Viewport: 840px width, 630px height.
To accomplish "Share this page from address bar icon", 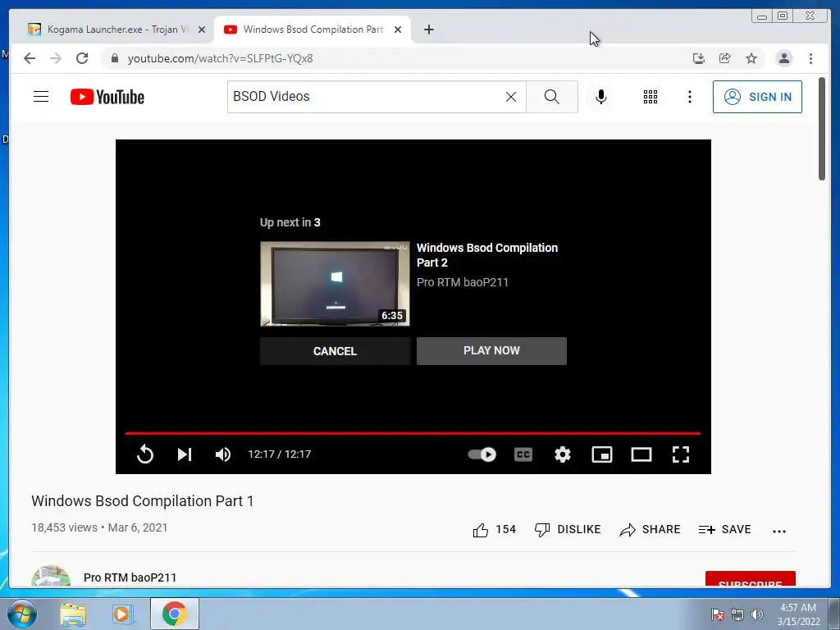I will 725,58.
